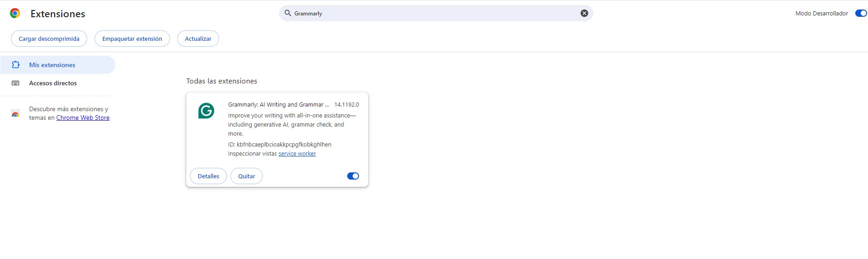868x259 pixels.
Task: Focus the extensions search field
Action: [432, 13]
